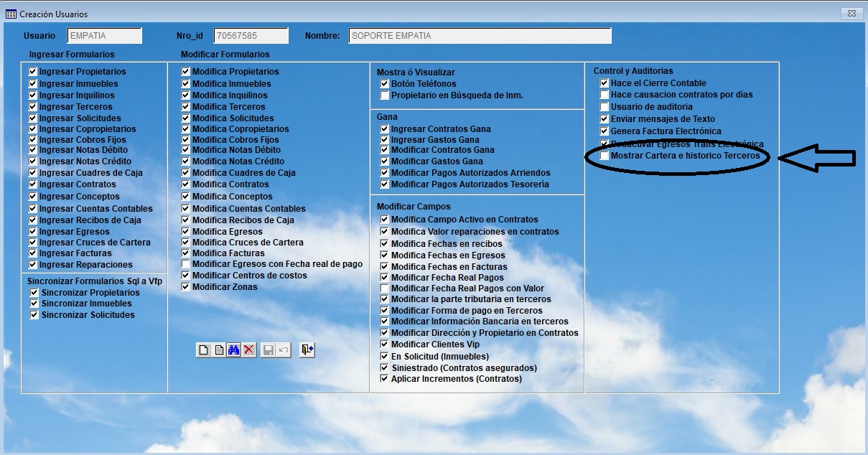Toggle Hace el Cierre Contable checkbox
The width and height of the screenshot is (868, 455).
pyautogui.click(x=605, y=83)
